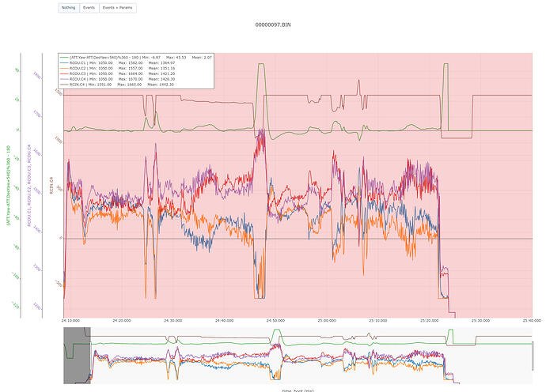
Task: Click the green yaw-error y-axis title
Action: pos(9,186)
